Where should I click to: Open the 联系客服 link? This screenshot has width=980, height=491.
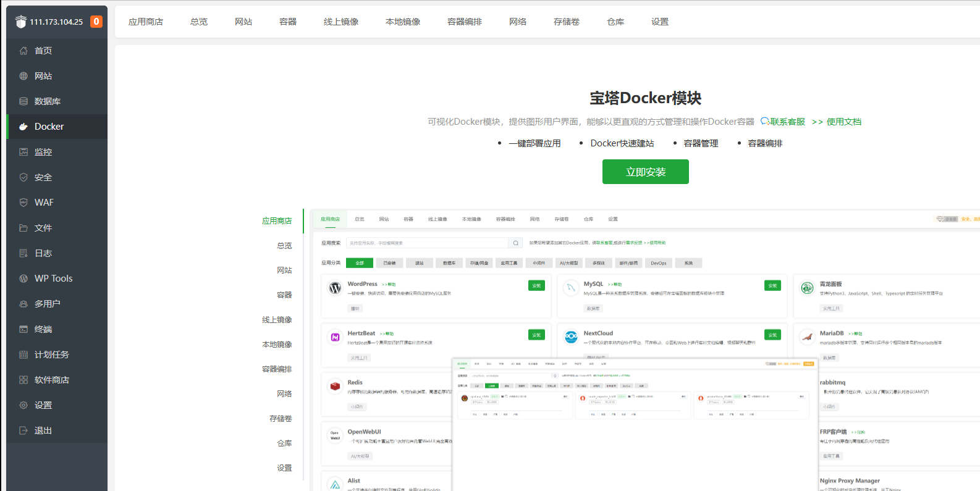tap(787, 122)
